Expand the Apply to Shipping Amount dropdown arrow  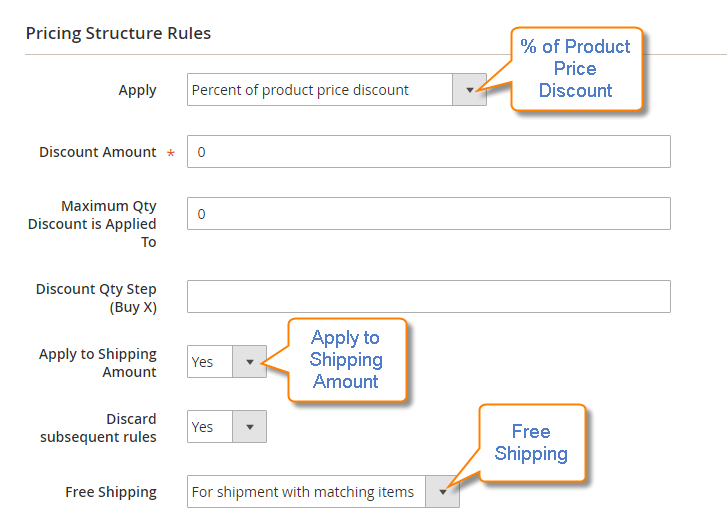pos(249,362)
